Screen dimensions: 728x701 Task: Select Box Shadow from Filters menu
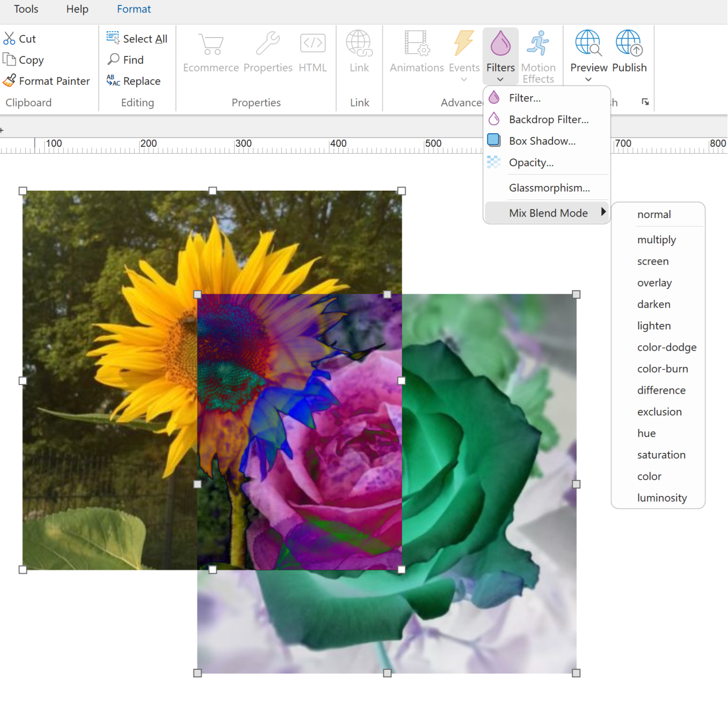(x=542, y=141)
